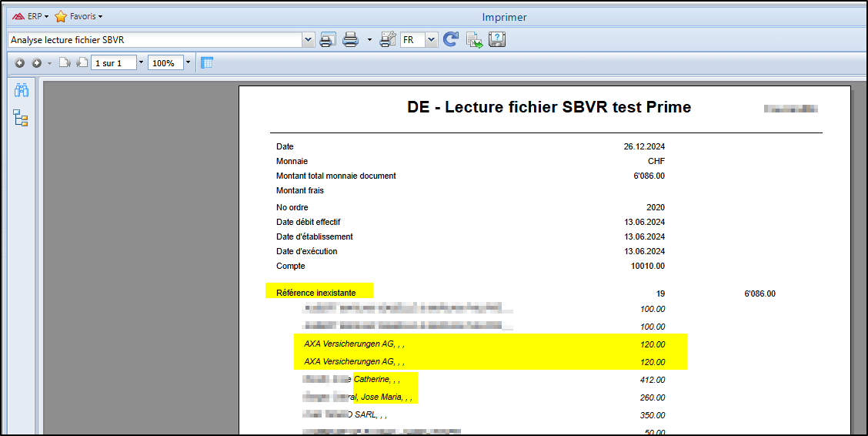Click the printer icon
Viewport: 868px width, 436px height.
tap(351, 40)
